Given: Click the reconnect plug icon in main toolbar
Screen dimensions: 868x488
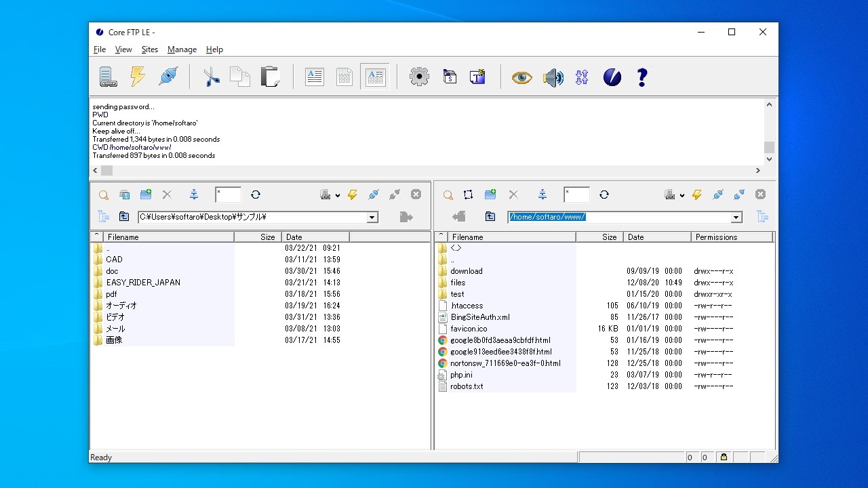Looking at the screenshot, I should (167, 77).
